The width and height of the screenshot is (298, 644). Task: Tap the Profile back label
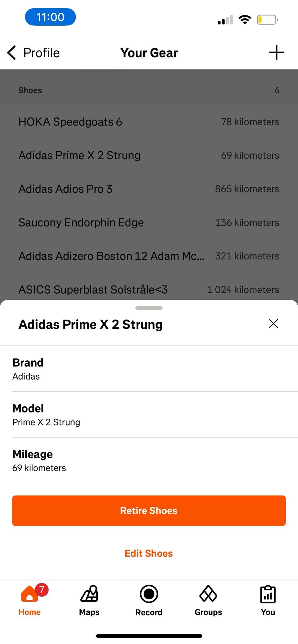(41, 53)
